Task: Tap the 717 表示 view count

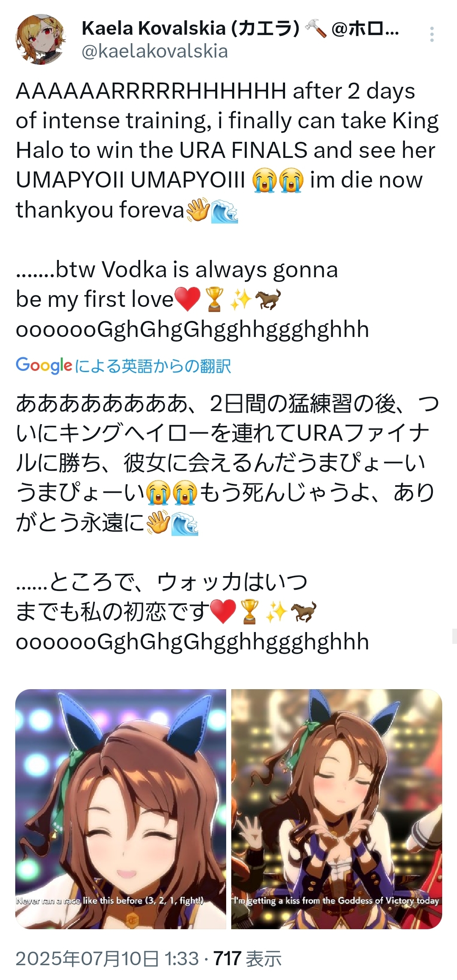Action: click(247, 958)
